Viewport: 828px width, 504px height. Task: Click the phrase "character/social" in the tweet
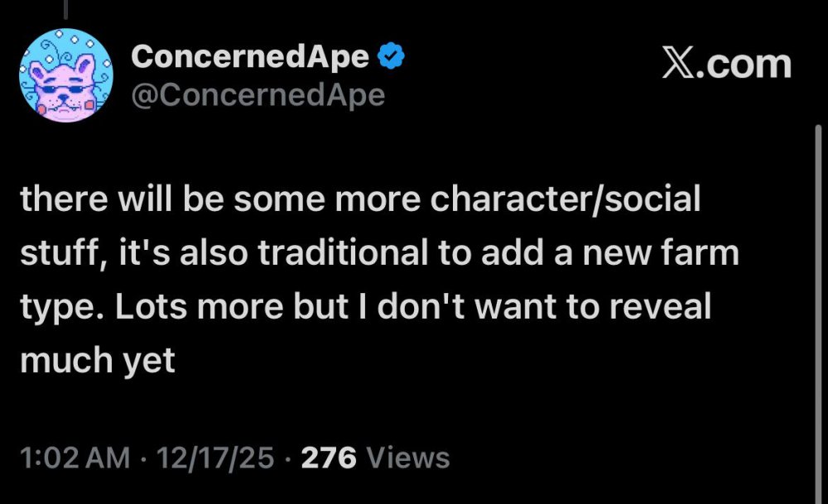point(571,201)
